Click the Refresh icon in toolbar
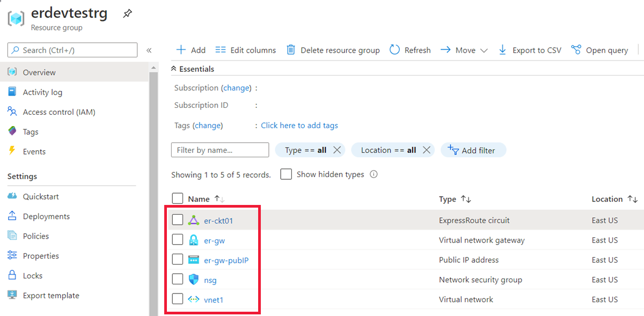 395,50
